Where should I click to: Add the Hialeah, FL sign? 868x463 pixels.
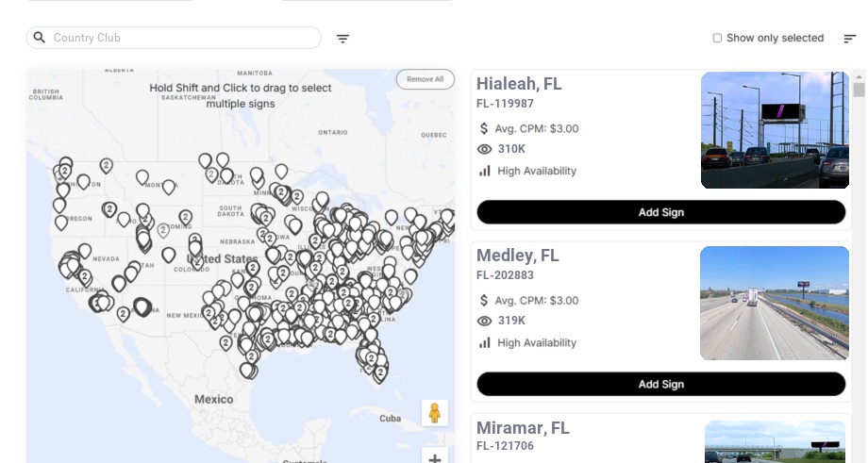(x=660, y=212)
